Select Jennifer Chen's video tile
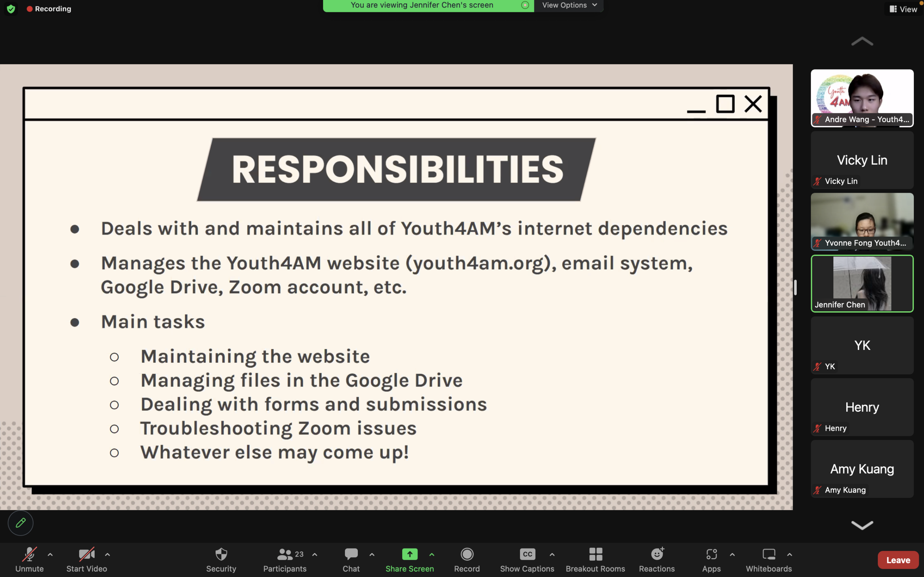Viewport: 924px width, 577px height. point(862,283)
